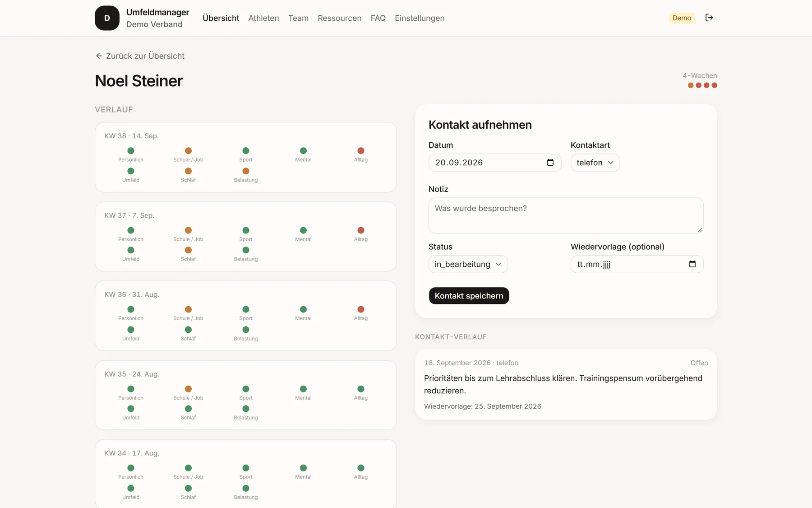Click KW 38 Alltag red dot
Screen dimensions: 812x508
pos(361,151)
